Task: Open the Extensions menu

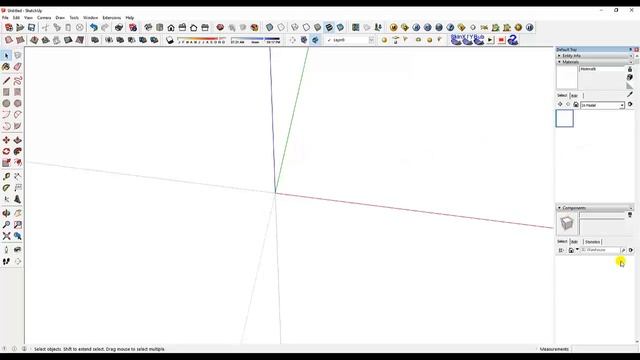Action: click(x=111, y=18)
